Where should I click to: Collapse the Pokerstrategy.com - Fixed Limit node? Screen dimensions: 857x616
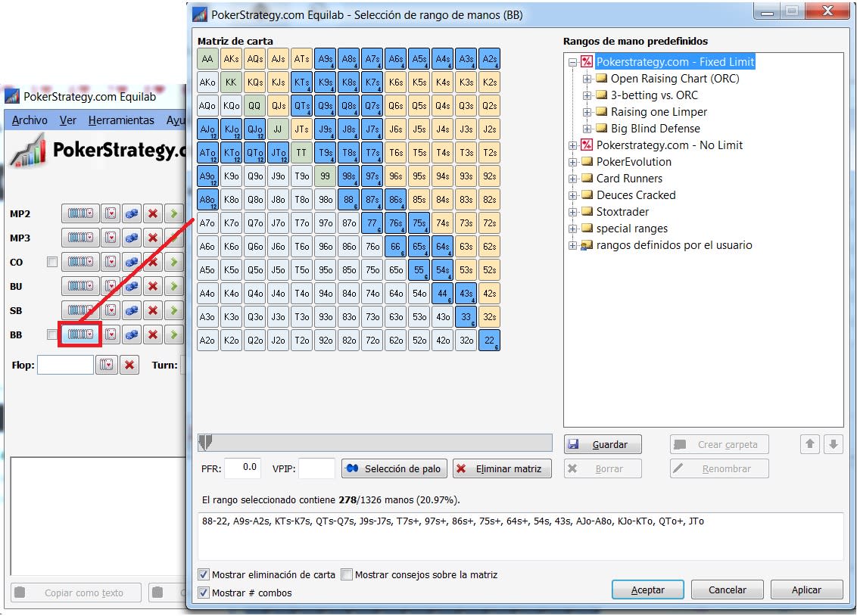(x=572, y=62)
